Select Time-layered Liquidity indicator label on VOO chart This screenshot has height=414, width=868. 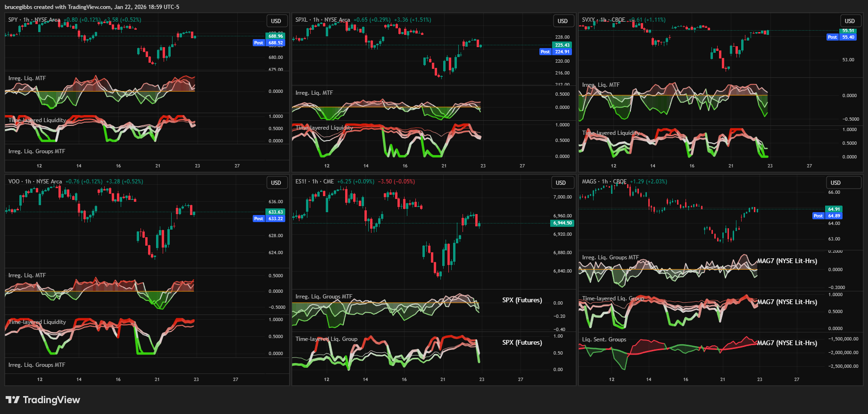click(37, 322)
